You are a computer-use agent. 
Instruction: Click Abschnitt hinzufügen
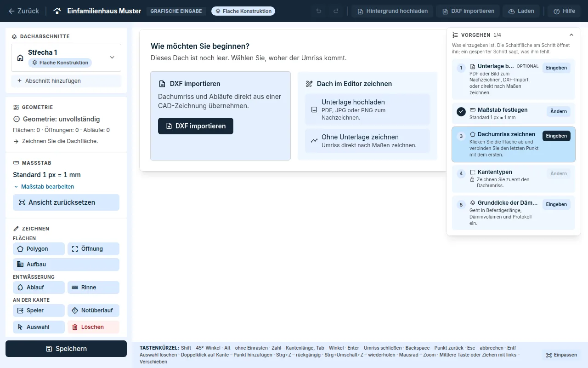[x=66, y=81]
